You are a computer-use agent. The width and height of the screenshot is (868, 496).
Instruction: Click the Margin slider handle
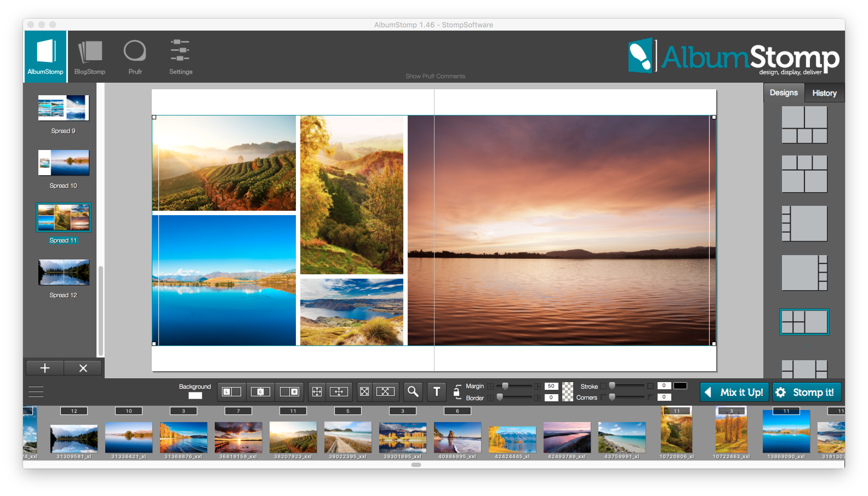pos(505,386)
